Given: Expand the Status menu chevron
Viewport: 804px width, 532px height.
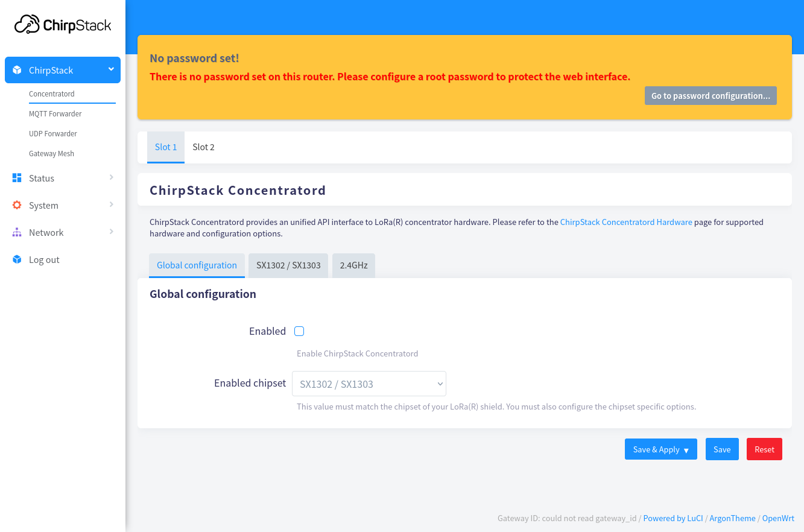Looking at the screenshot, I should [x=112, y=177].
